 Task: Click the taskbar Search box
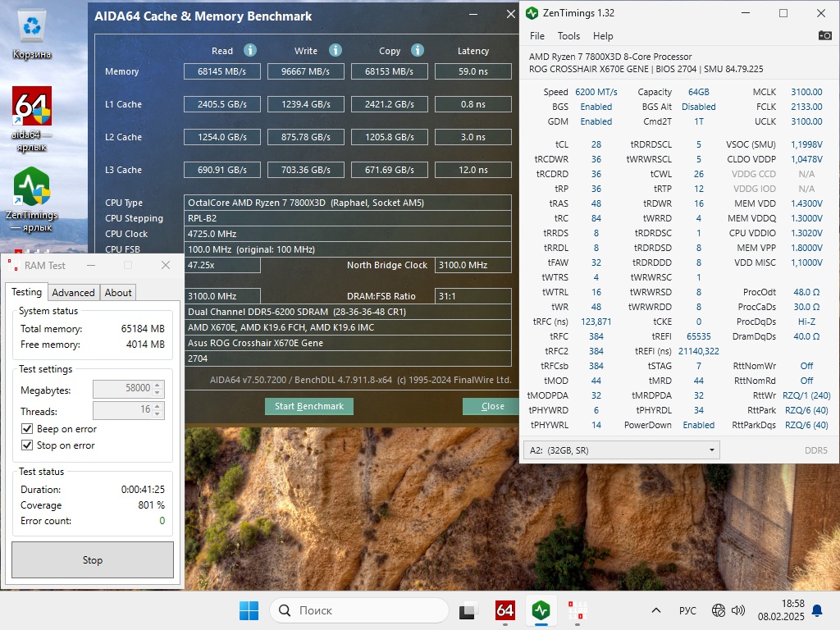[359, 610]
